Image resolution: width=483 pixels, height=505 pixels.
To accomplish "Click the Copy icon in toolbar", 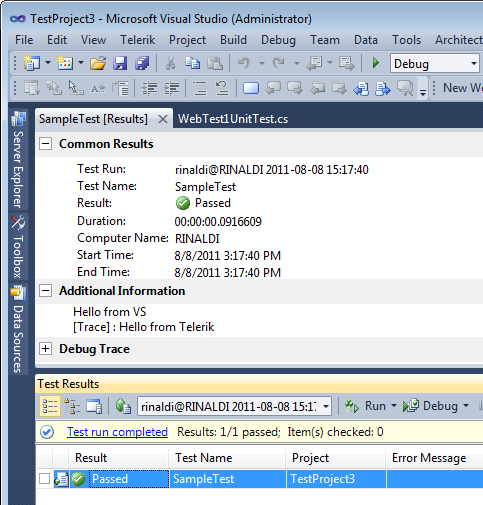I will click(x=192, y=63).
